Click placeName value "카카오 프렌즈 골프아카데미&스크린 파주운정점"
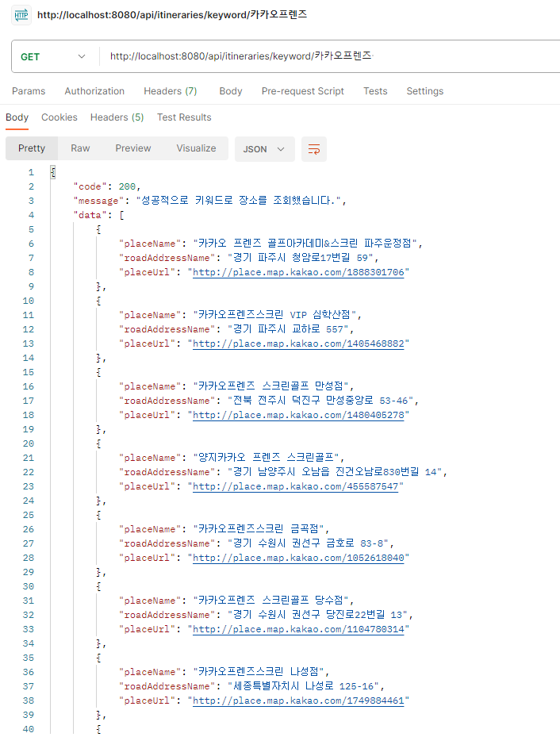This screenshot has height=737, width=560. click(305, 244)
